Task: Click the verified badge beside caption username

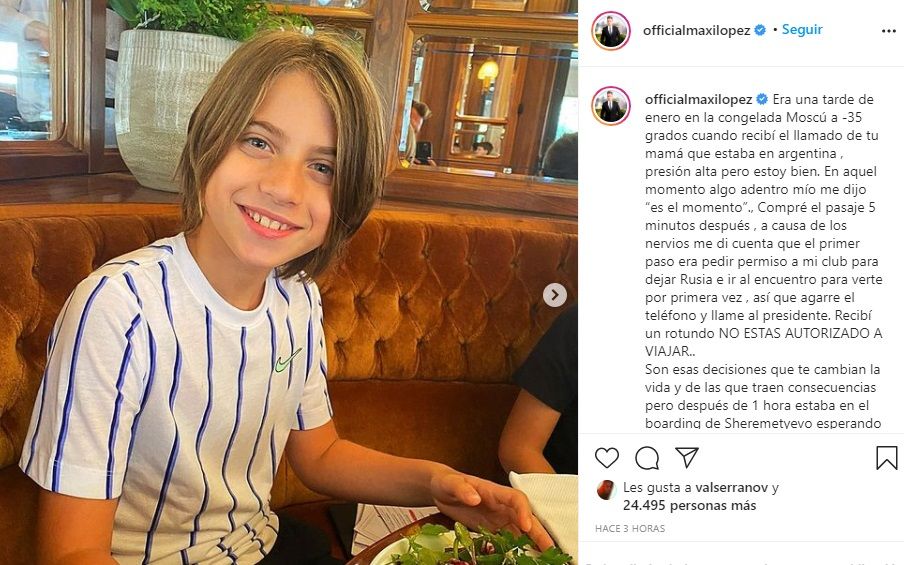Action: (762, 99)
